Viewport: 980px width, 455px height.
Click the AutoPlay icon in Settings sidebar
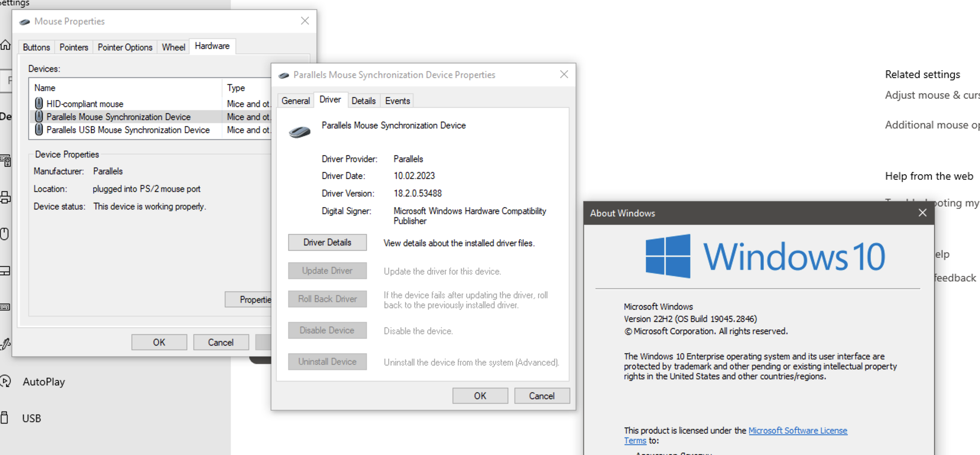point(5,381)
